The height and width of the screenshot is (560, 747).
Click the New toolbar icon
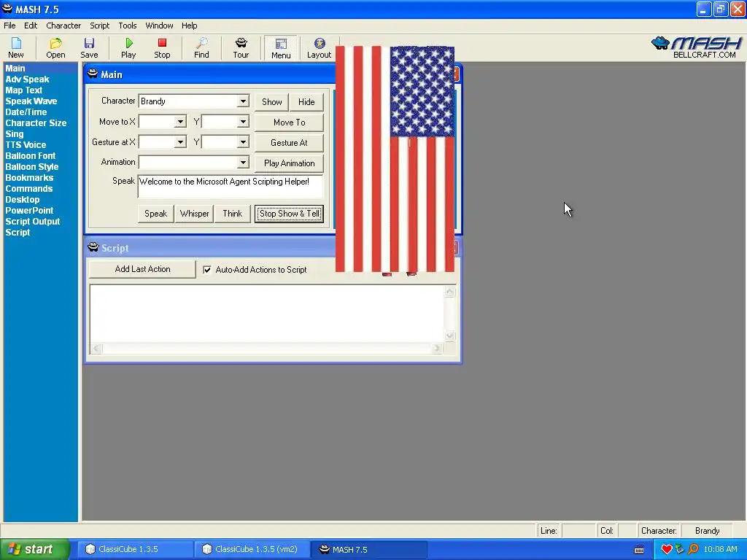16,47
